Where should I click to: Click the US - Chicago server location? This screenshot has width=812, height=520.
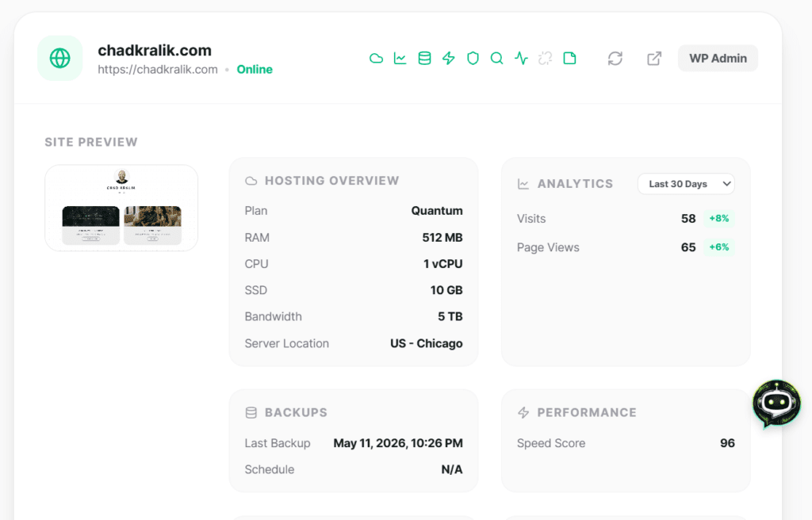(x=426, y=343)
